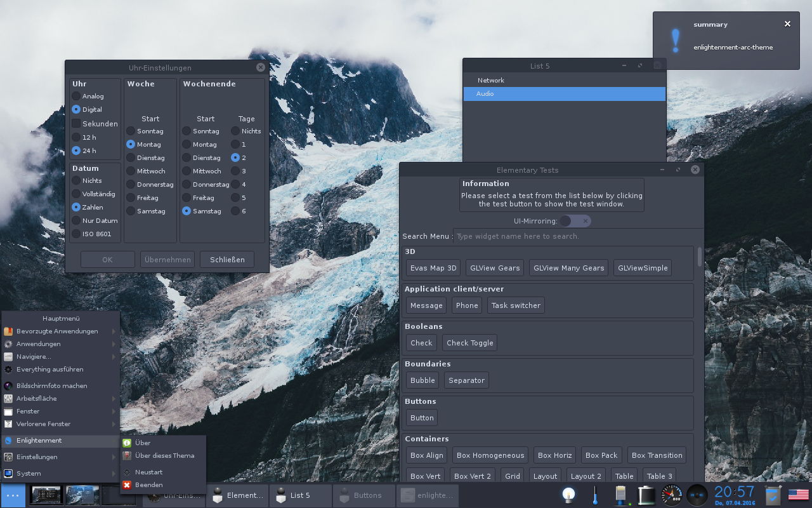Click the network connection icon in the tray
The height and width of the screenshot is (508, 812).
point(620,495)
